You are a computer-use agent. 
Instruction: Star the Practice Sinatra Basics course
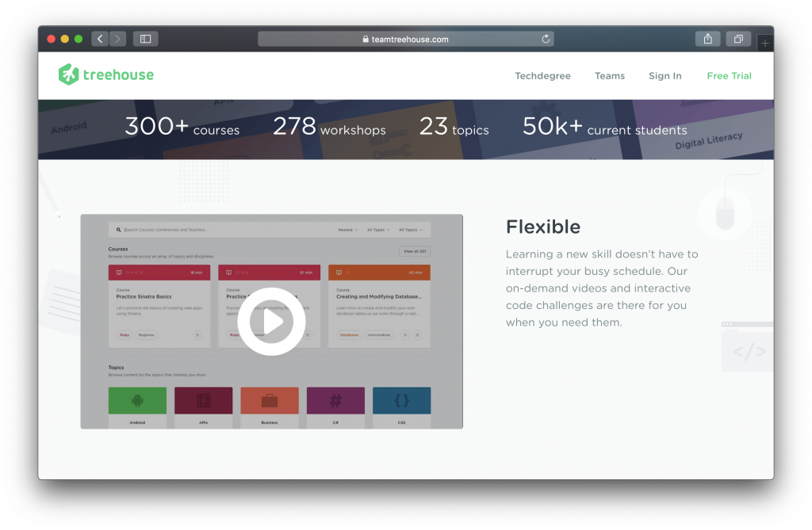(x=197, y=335)
